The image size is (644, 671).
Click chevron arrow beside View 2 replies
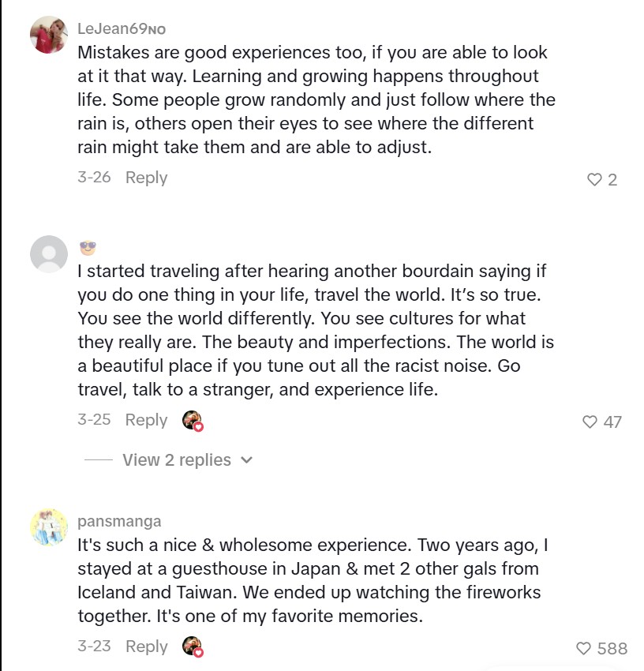(x=246, y=460)
